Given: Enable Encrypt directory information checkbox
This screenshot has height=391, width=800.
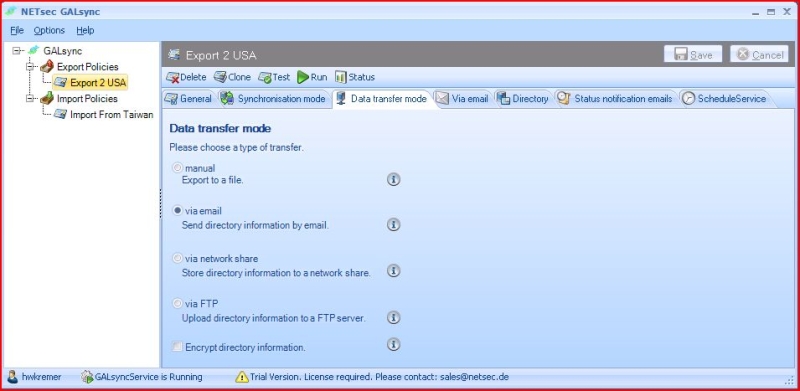Looking at the screenshot, I should (177, 347).
